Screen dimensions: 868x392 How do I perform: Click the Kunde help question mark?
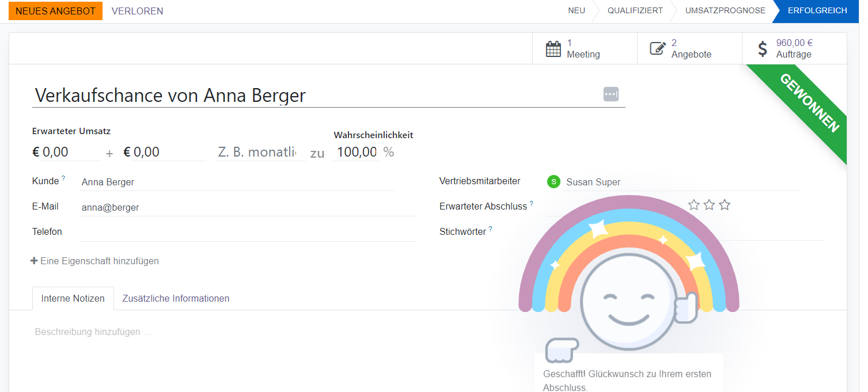click(x=63, y=178)
